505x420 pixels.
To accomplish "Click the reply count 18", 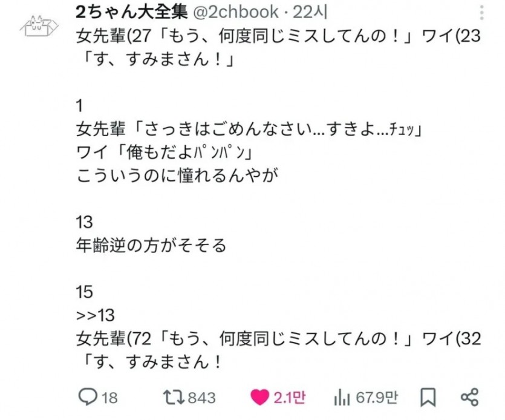I will [110, 398].
